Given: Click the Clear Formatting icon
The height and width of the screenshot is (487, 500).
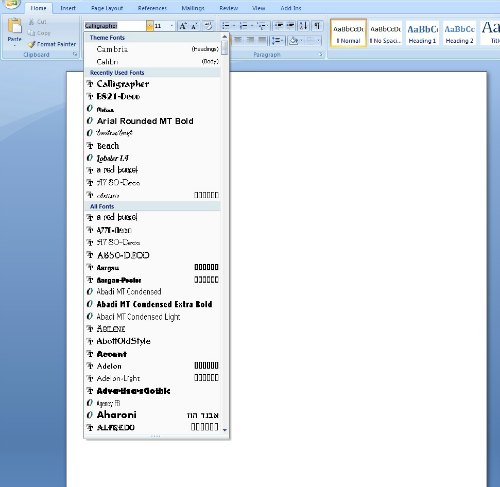Looking at the screenshot, I should point(208,26).
